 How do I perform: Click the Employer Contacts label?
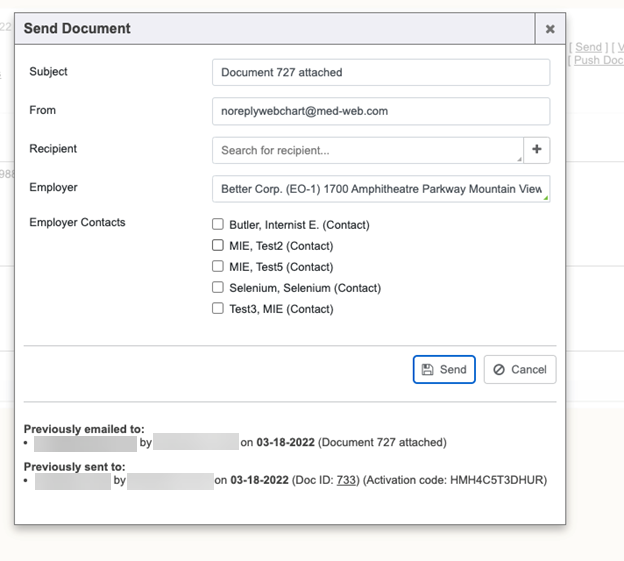click(77, 222)
